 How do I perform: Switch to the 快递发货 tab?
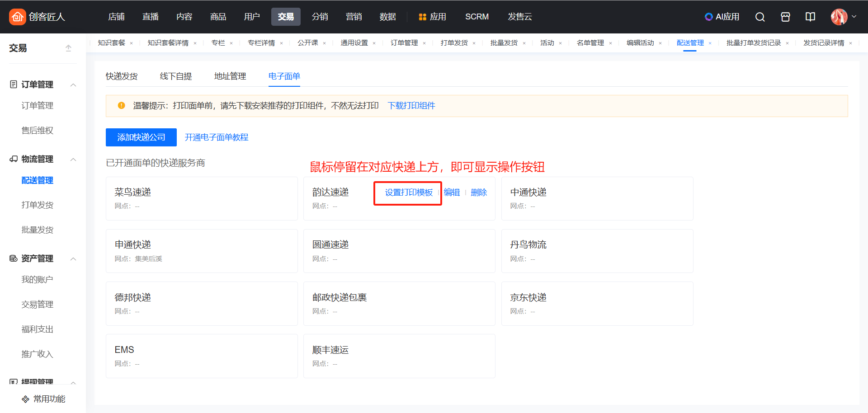(122, 76)
